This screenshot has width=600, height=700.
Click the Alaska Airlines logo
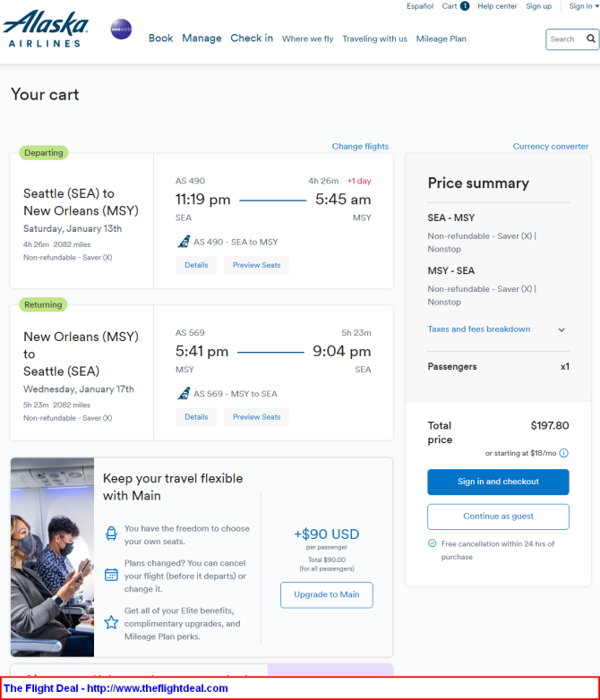[46, 29]
